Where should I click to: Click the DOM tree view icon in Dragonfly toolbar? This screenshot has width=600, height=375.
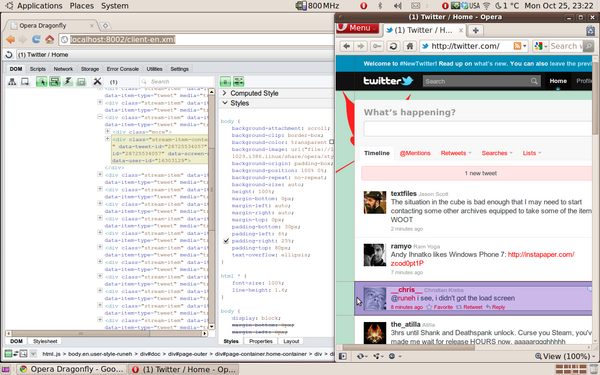click(x=12, y=82)
